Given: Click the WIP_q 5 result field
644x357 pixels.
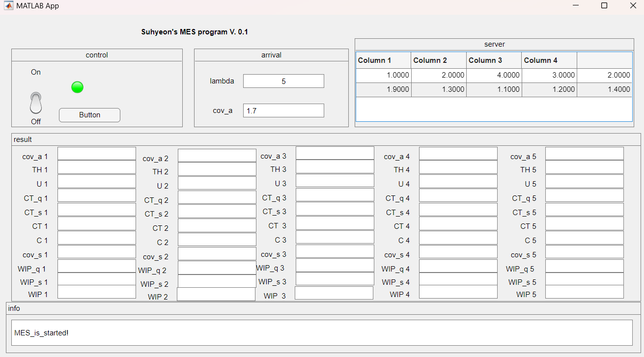Looking at the screenshot, I should 585,266.
